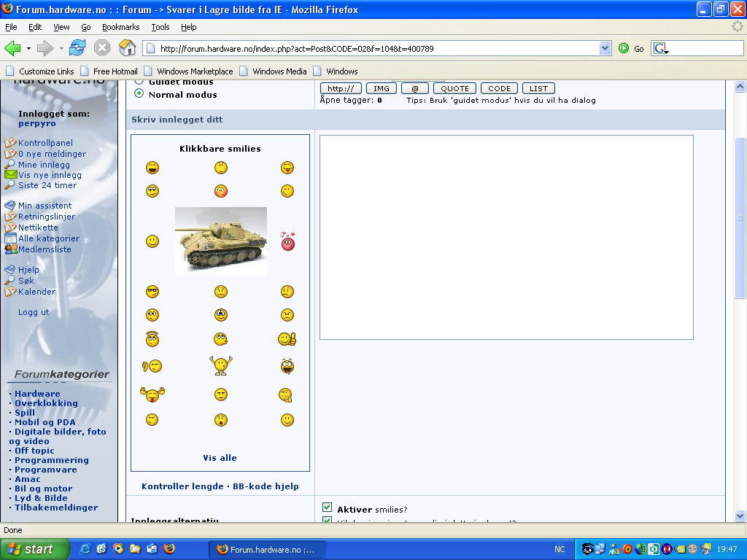747x560 pixels.
Task: Insert the red blushing smiley in second row
Action: coord(220,191)
